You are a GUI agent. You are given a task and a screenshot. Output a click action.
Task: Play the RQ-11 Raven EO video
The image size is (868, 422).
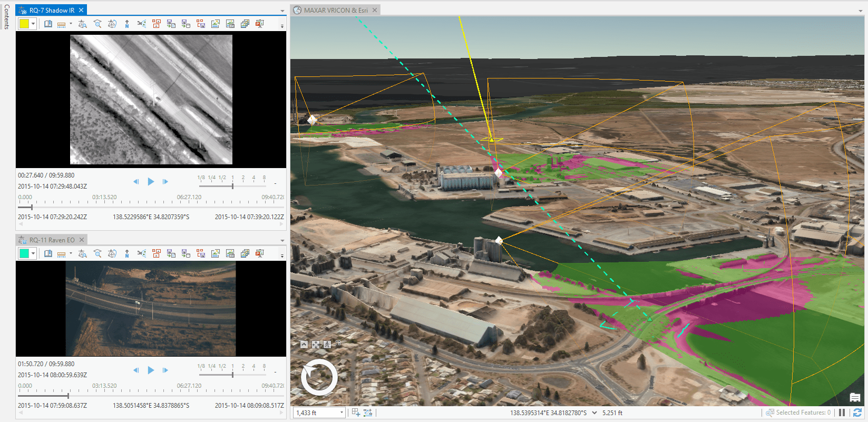point(151,370)
